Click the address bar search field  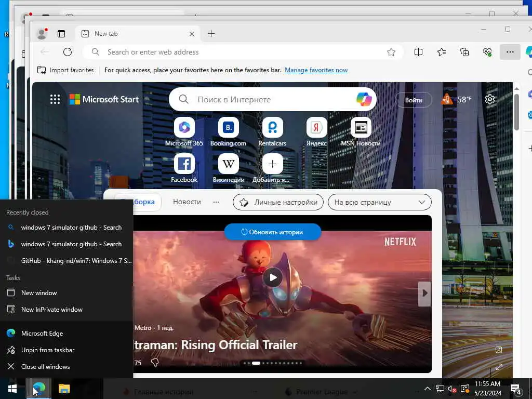point(243,52)
